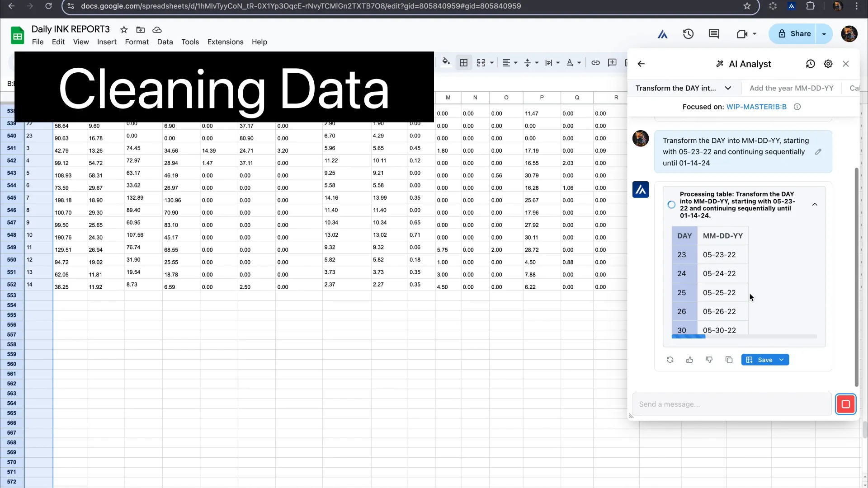
Task: Click the thumbs up feedback icon
Action: (690, 359)
